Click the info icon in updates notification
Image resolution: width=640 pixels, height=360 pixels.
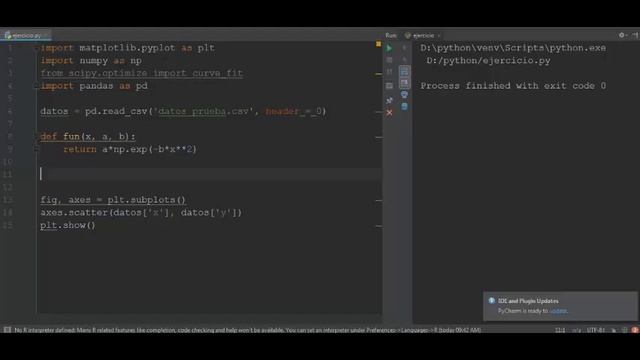[491, 301]
